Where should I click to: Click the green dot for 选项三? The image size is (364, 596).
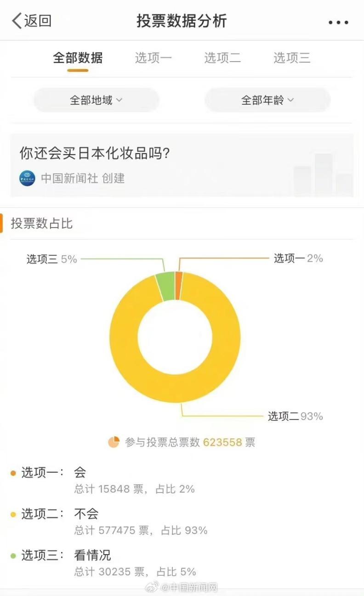pos(13,556)
